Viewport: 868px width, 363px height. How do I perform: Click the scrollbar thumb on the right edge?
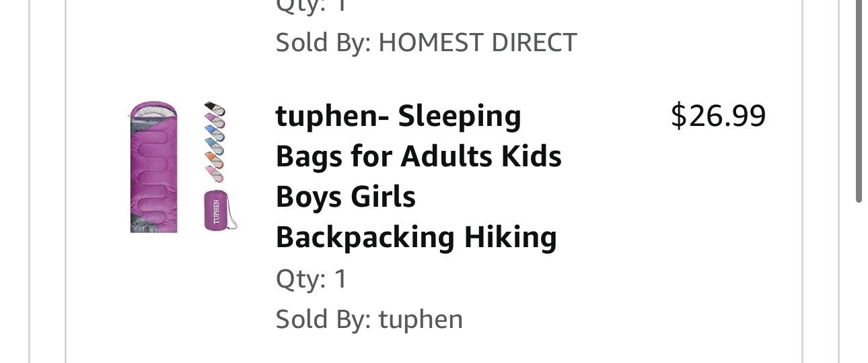(859, 101)
